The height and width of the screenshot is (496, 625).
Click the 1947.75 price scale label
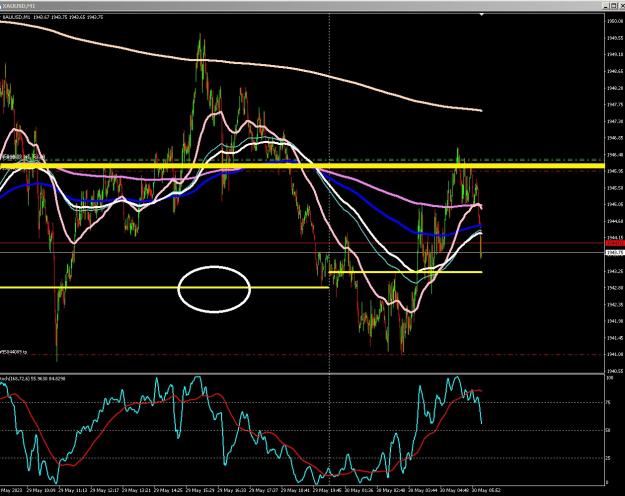coord(614,104)
